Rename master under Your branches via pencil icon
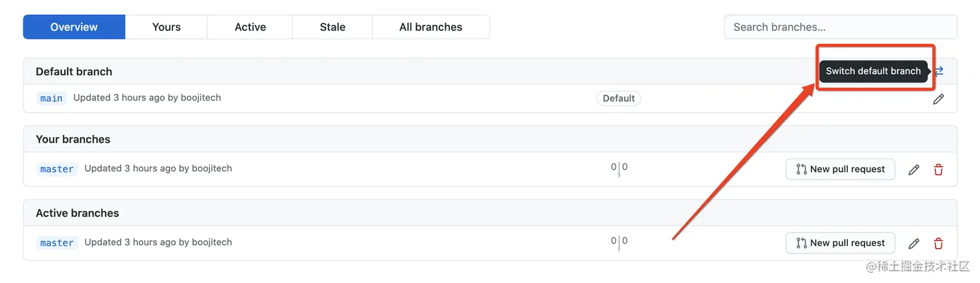This screenshot has width=980, height=283. [x=914, y=170]
